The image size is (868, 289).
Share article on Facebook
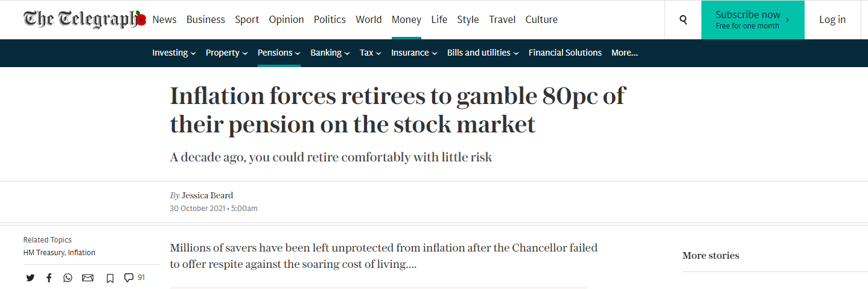[x=49, y=278]
